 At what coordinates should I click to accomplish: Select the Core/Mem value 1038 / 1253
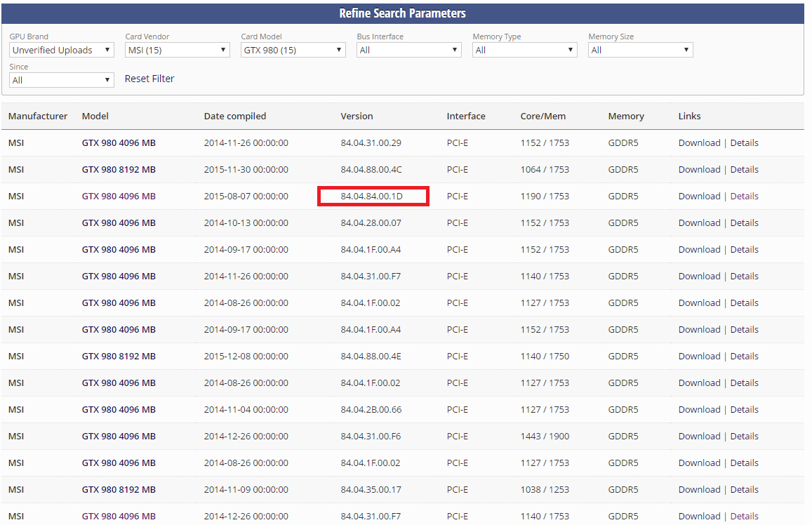pyautogui.click(x=545, y=489)
